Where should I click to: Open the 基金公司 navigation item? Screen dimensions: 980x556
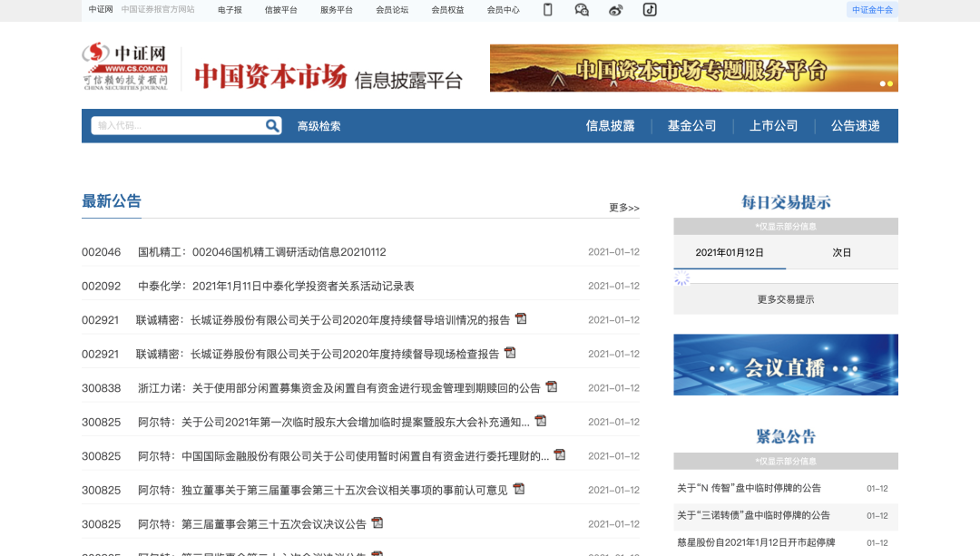coord(691,126)
